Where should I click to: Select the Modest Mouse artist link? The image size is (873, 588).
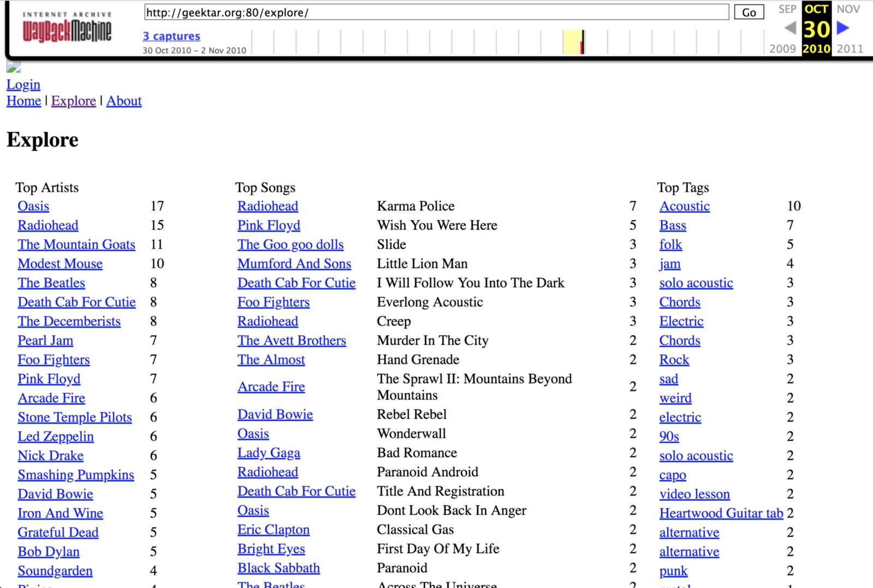click(60, 263)
